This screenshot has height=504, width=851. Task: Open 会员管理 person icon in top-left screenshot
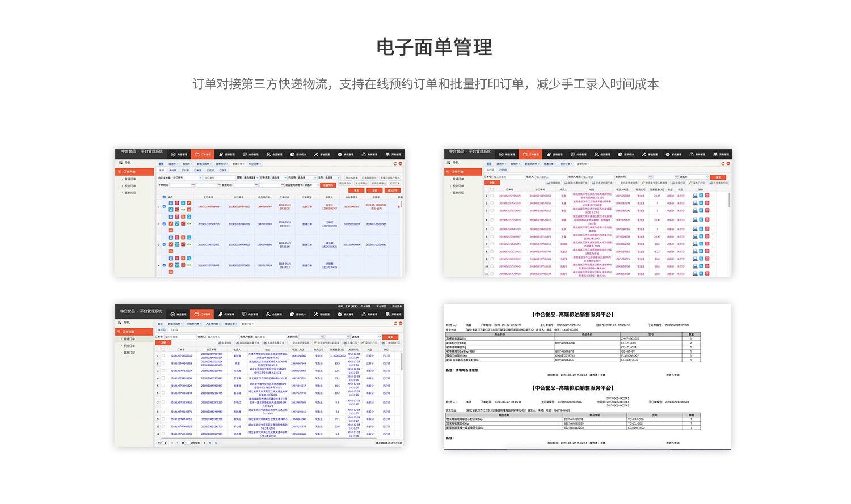[x=269, y=154]
